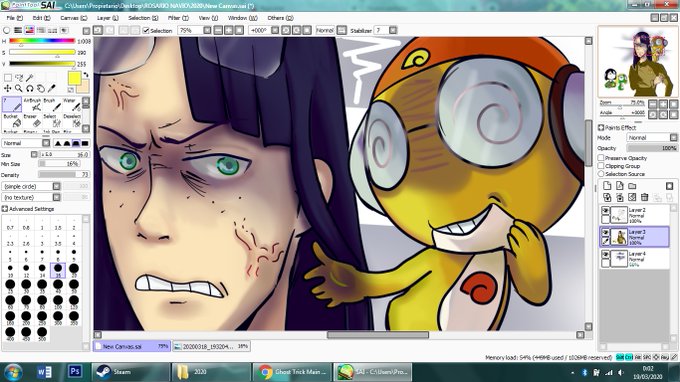Open Photoshop from the Windows taskbar

[75, 372]
